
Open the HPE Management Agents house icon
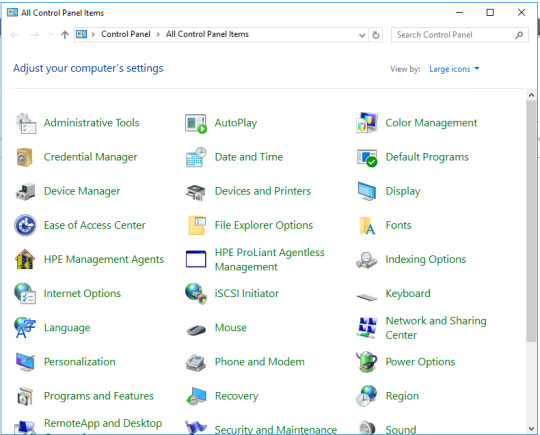click(x=25, y=259)
